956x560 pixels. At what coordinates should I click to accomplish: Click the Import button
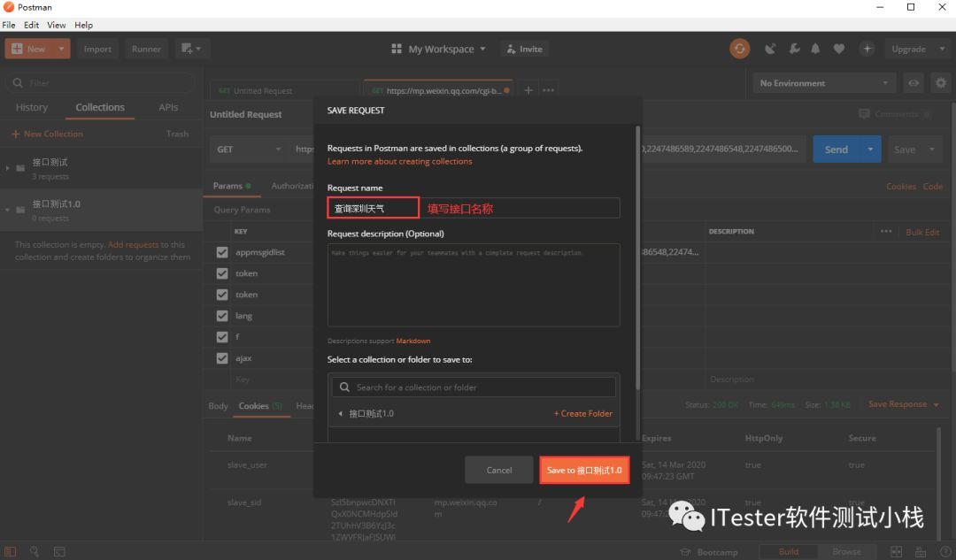pos(97,49)
